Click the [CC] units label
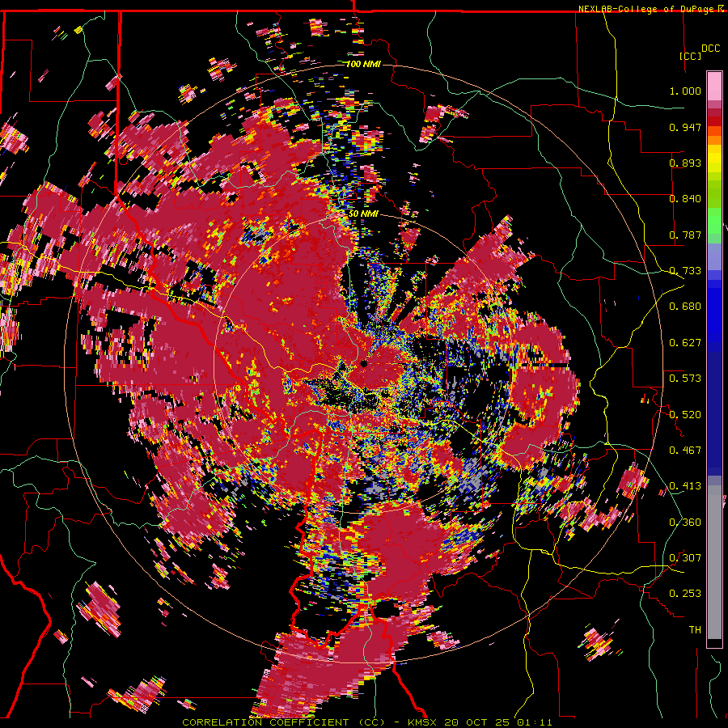The image size is (728, 728). click(x=691, y=56)
